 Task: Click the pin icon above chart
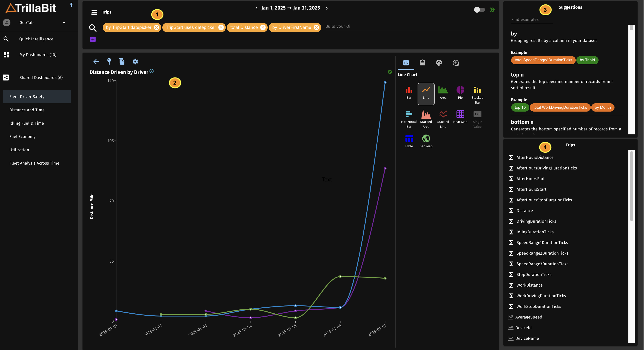click(109, 61)
